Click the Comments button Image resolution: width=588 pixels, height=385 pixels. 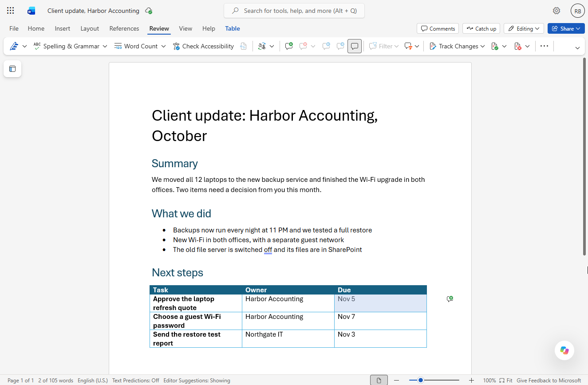pyautogui.click(x=438, y=28)
